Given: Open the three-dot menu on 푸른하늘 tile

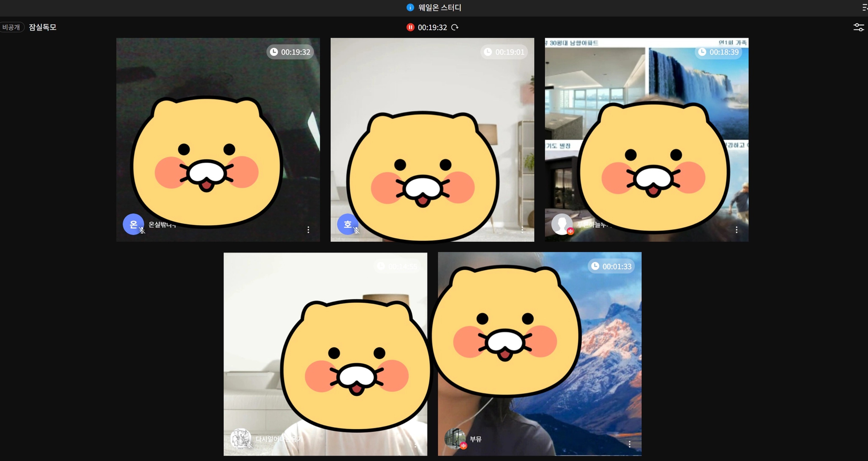Looking at the screenshot, I should [x=737, y=230].
